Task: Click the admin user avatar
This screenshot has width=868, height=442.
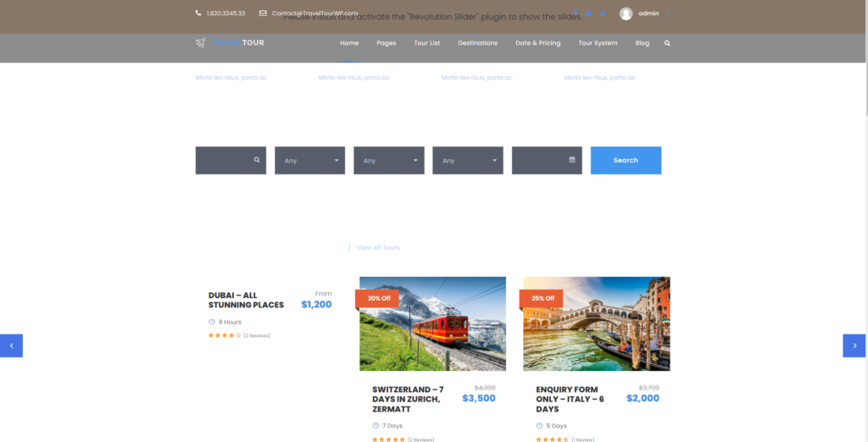Action: [626, 14]
